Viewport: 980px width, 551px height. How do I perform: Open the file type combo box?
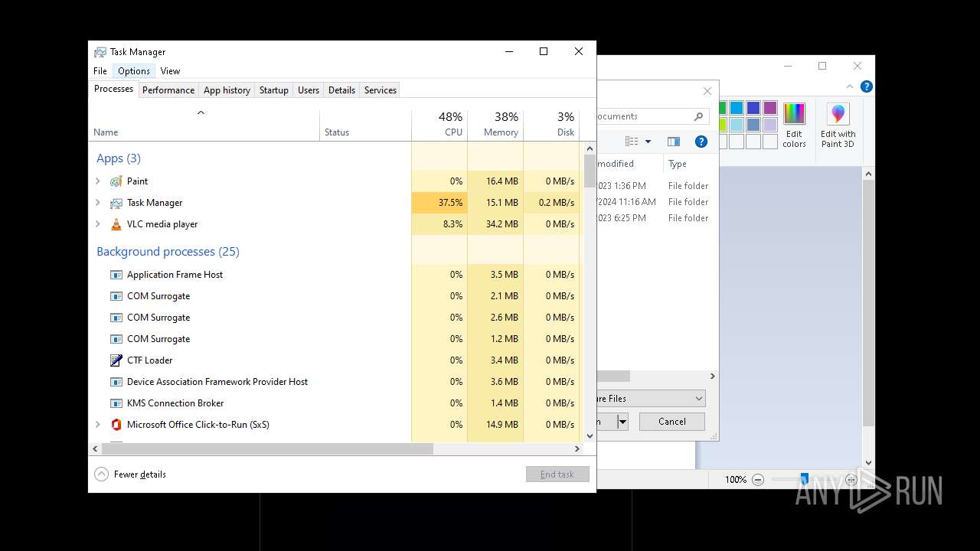[651, 399]
